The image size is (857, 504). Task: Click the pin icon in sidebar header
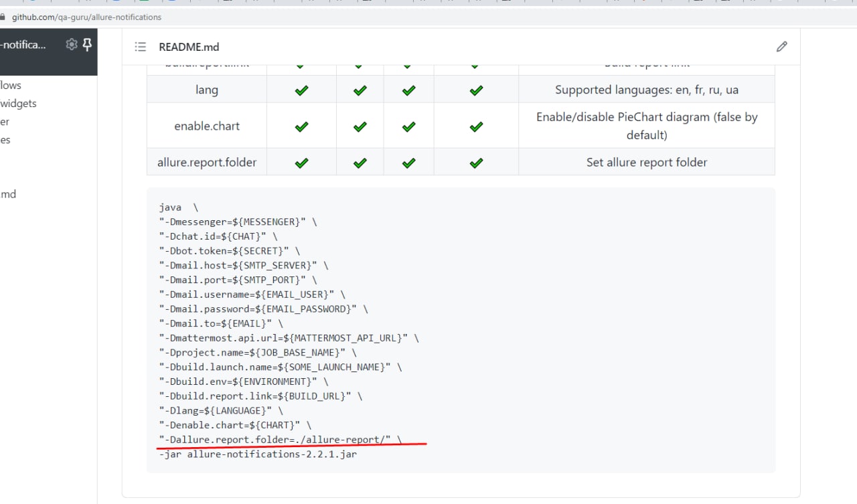[87, 45]
